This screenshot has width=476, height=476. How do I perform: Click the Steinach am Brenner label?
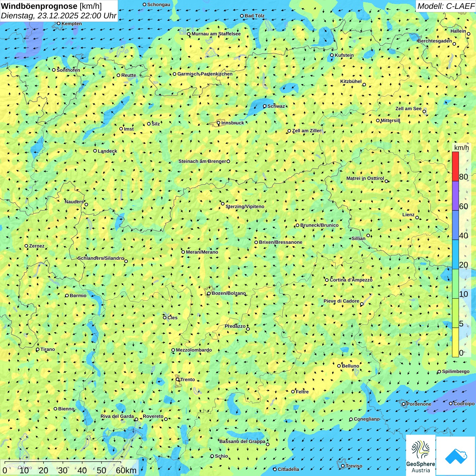pos(202,161)
